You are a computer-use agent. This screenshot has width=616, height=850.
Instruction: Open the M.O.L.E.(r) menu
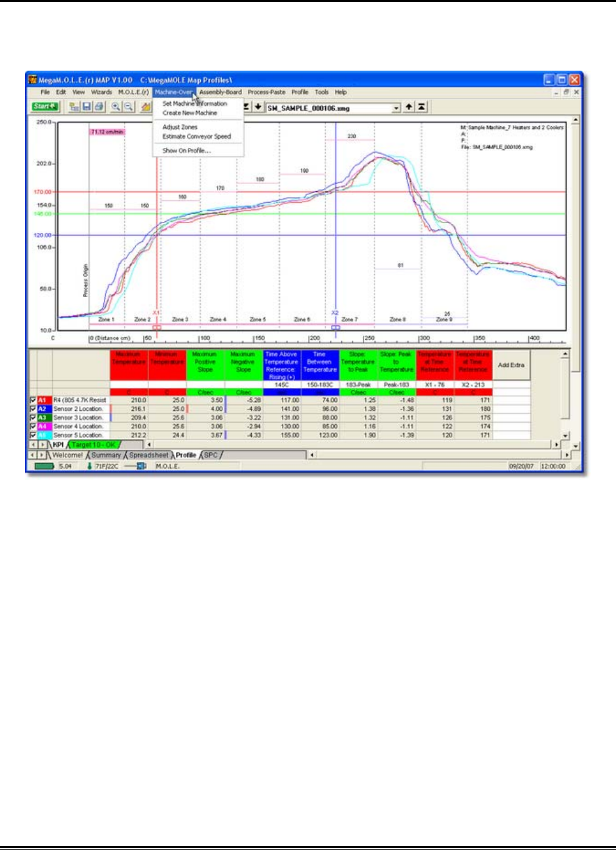click(x=133, y=92)
